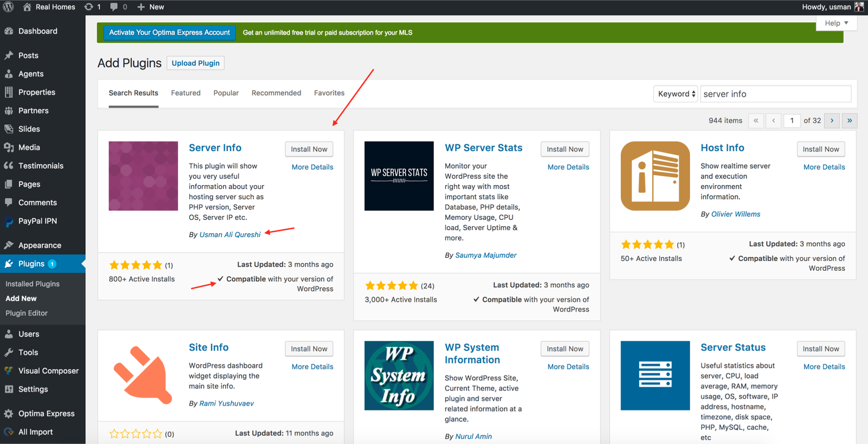Viewport: 868px width, 444px height.
Task: Jump to the last results page
Action: 850,120
